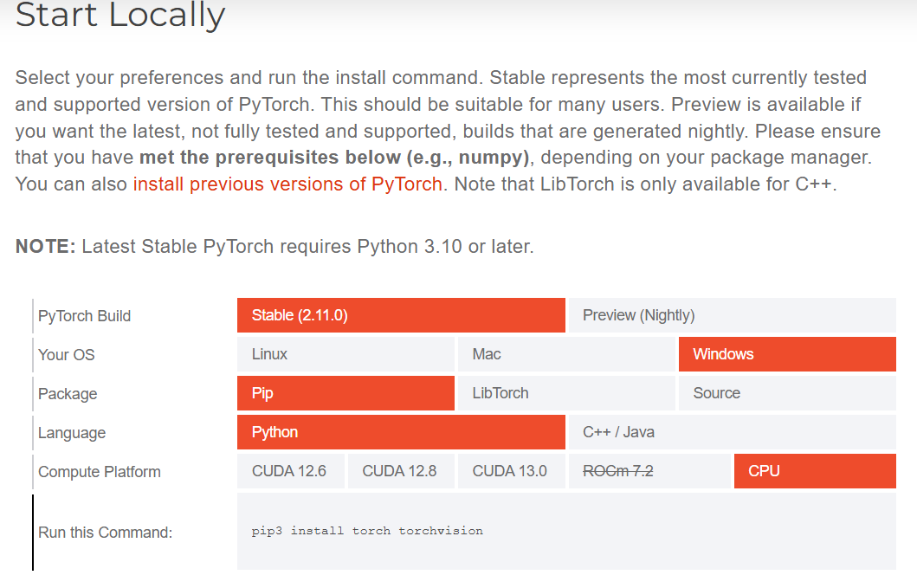Choose Pip package option

(x=345, y=393)
